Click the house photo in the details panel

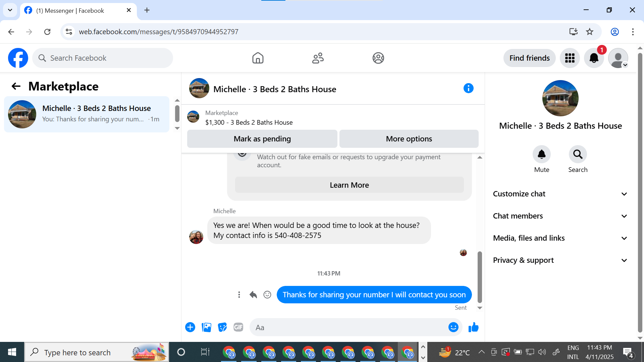(560, 98)
